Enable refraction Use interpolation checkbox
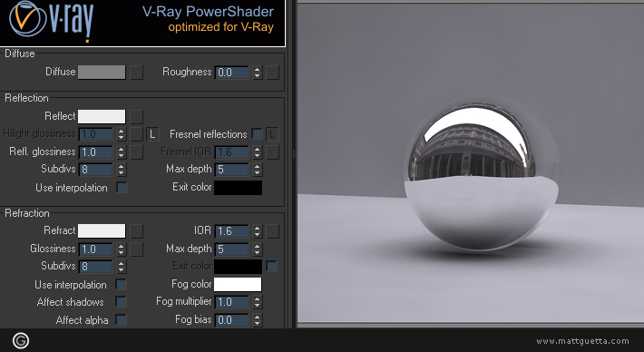 coord(121,284)
